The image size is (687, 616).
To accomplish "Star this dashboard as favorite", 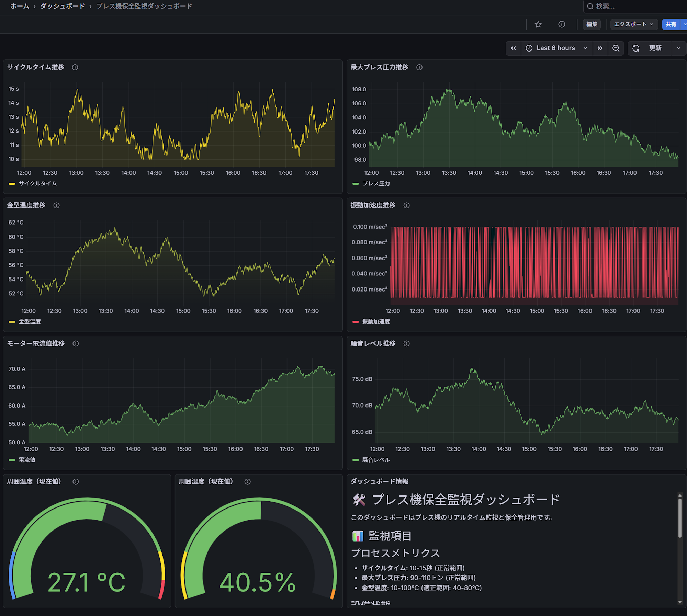I will pos(538,24).
